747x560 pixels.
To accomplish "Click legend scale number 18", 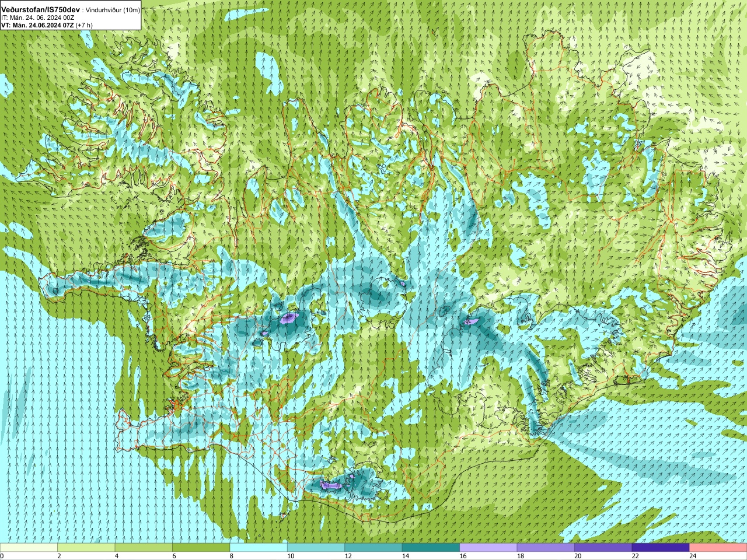I will 521,556.
